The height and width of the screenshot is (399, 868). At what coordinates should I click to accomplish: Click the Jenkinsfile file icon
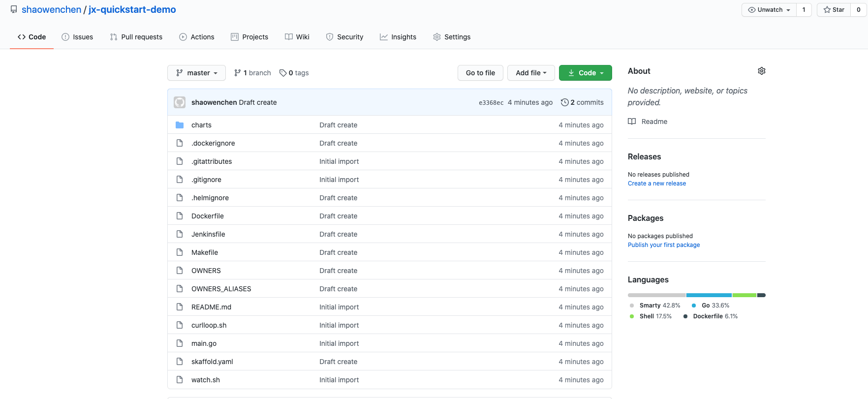pyautogui.click(x=180, y=234)
